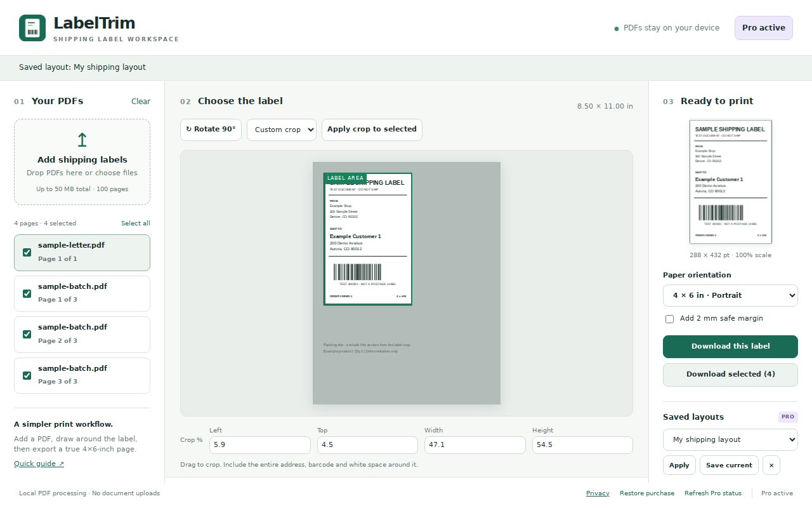The height and width of the screenshot is (508, 812).
Task: Click Refresh Pro status
Action: tap(713, 493)
